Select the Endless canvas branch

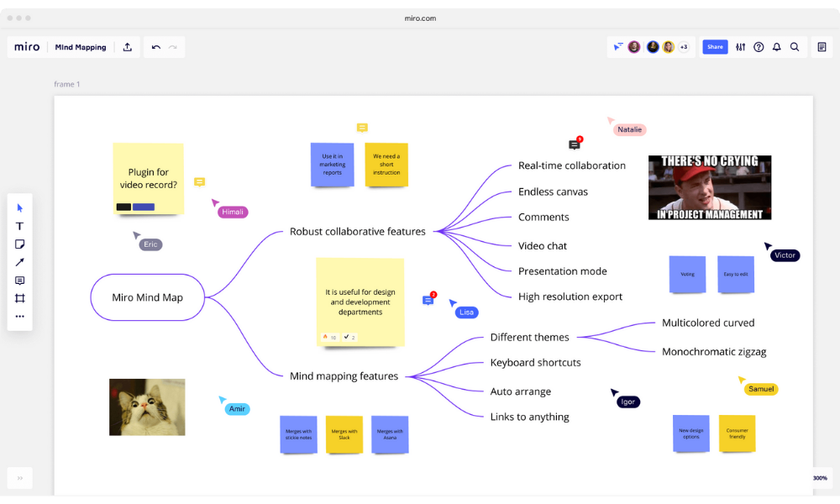553,192
